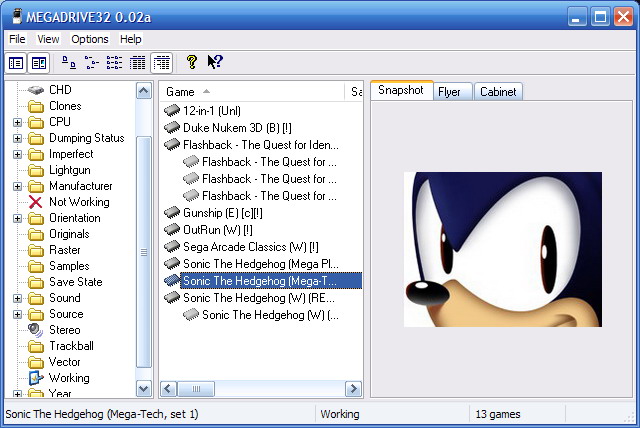Click chip icon beside OutRun entry
The width and height of the screenshot is (640, 428).
[x=172, y=230]
